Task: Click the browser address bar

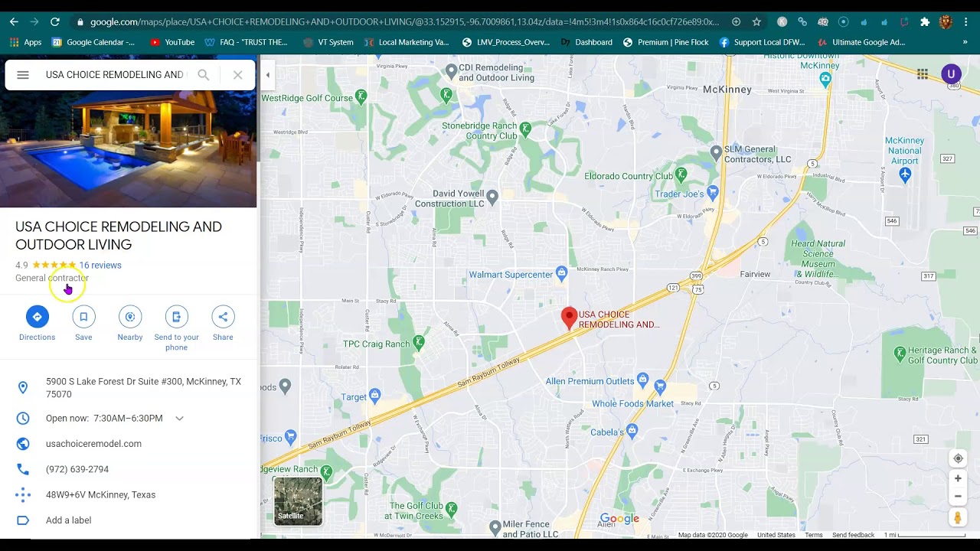Action: click(404, 22)
